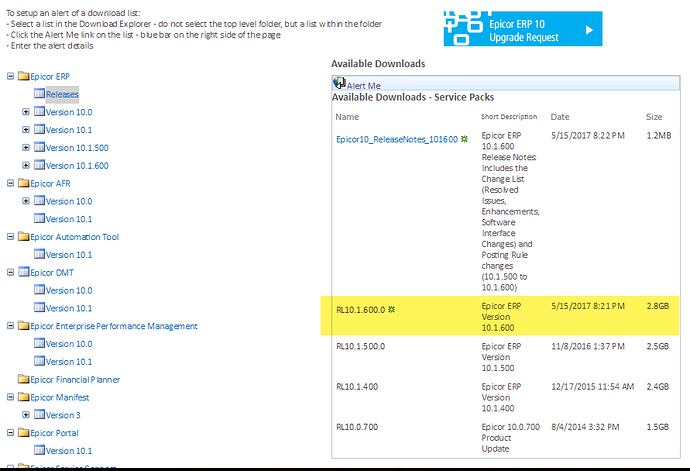Open the Epicor Automation Tool link
The height and width of the screenshot is (471, 690).
click(x=74, y=237)
